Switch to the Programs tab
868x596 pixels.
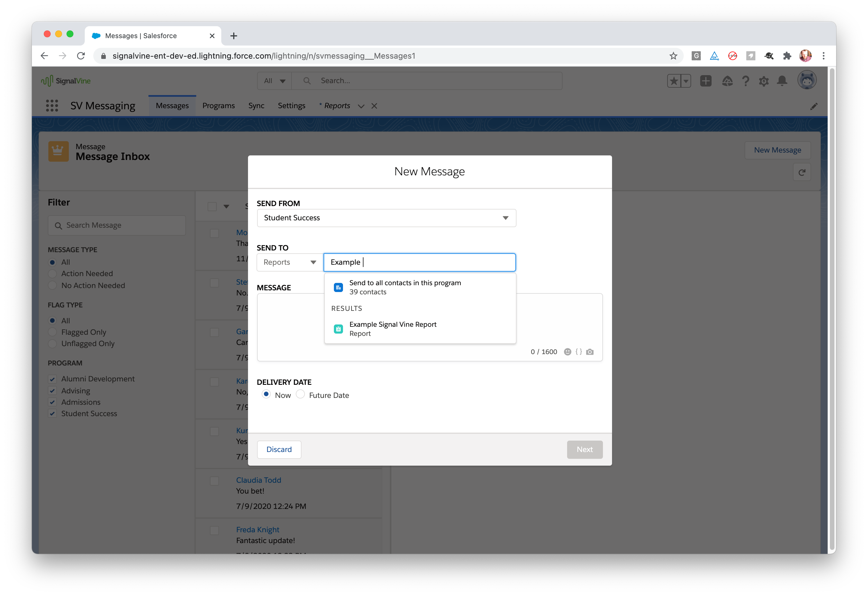(218, 106)
